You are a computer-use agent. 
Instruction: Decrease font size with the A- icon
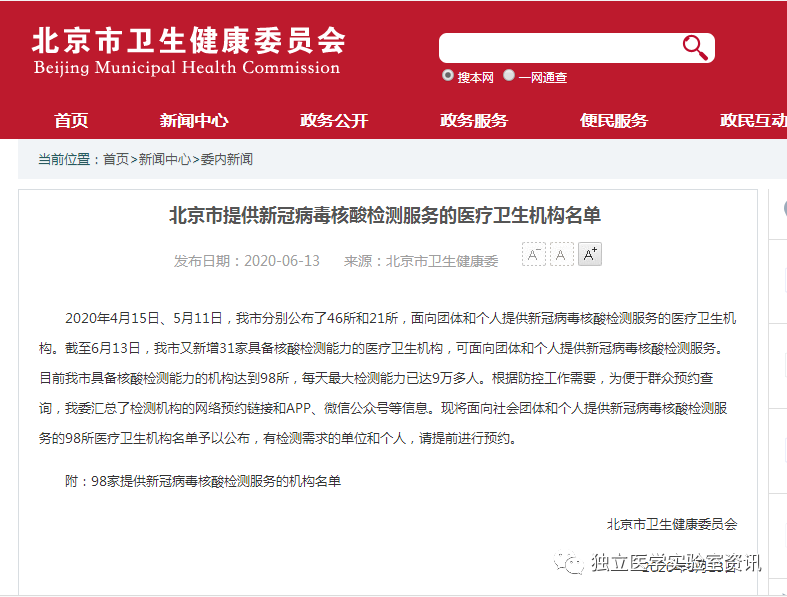[x=534, y=254]
